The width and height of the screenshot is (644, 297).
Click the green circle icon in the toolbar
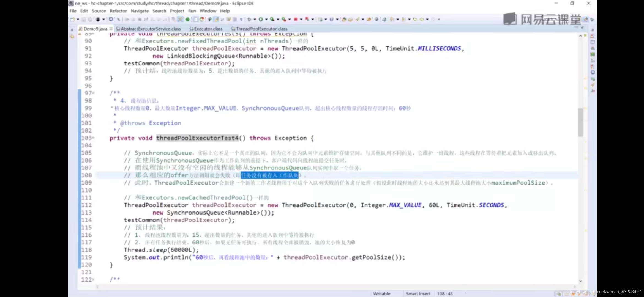coord(188,19)
